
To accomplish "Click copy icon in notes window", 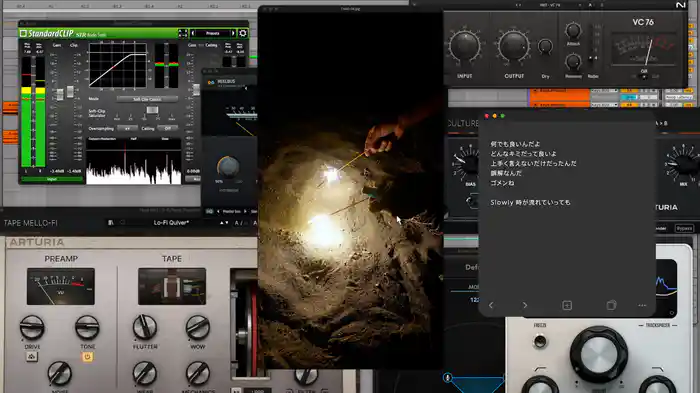I will [611, 305].
